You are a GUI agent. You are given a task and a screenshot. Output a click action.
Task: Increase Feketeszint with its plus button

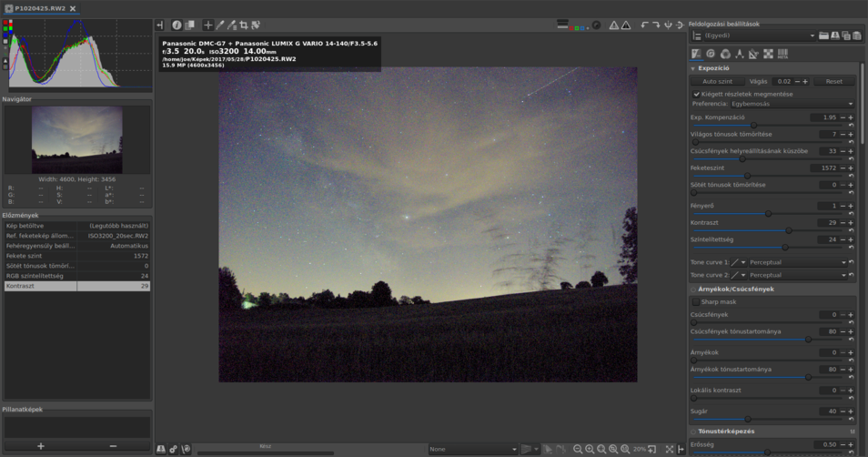pyautogui.click(x=851, y=168)
